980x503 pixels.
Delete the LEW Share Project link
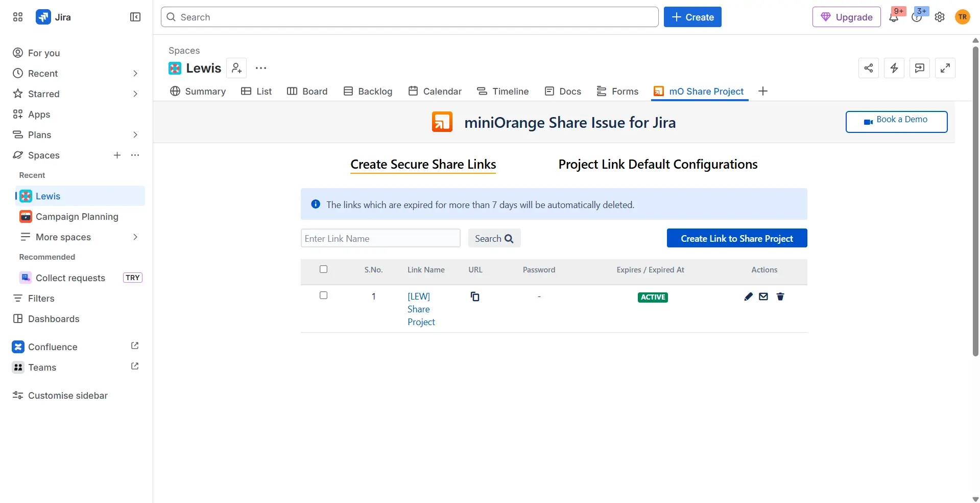coord(780,296)
